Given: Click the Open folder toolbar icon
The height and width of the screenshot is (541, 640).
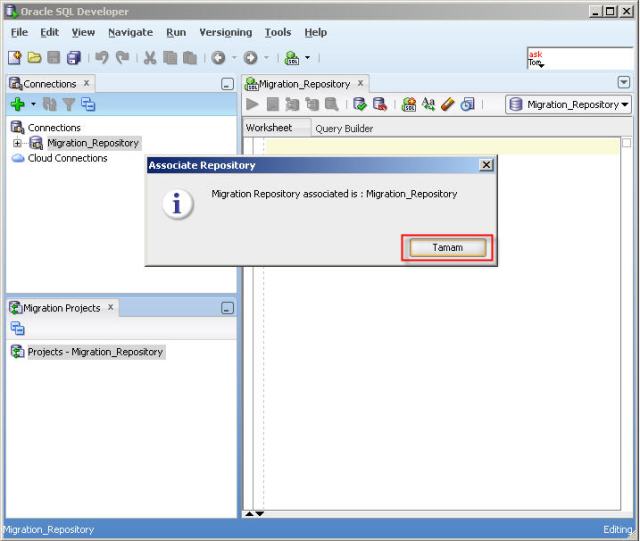Looking at the screenshot, I should (x=34, y=58).
